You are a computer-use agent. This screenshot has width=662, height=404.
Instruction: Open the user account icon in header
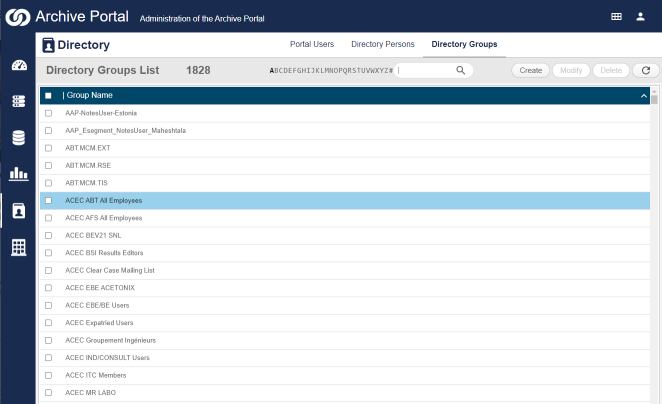(640, 16)
